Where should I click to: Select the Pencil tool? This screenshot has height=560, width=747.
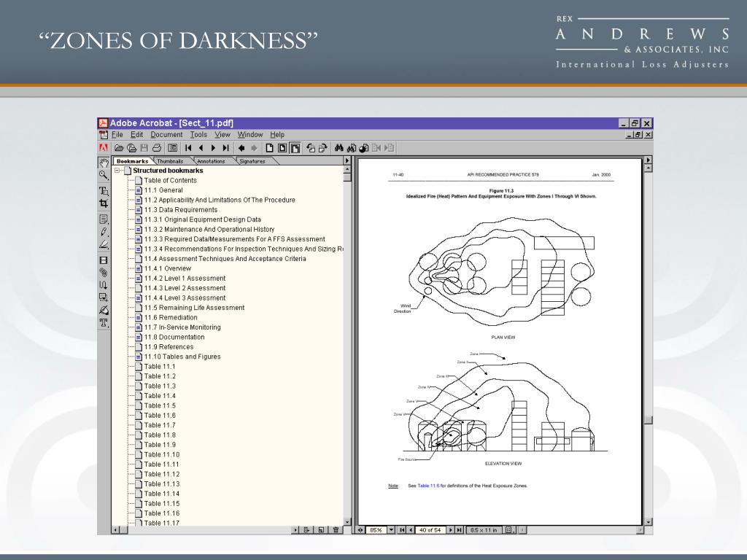104,232
